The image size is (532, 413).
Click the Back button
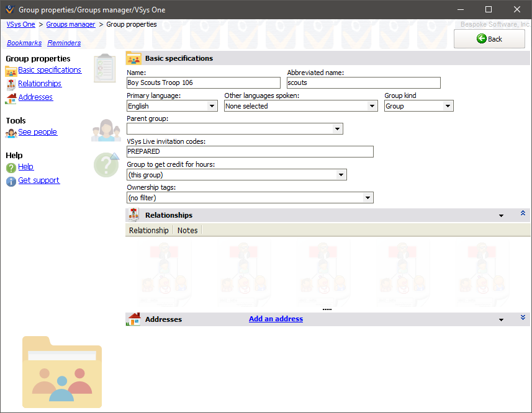[489, 39]
